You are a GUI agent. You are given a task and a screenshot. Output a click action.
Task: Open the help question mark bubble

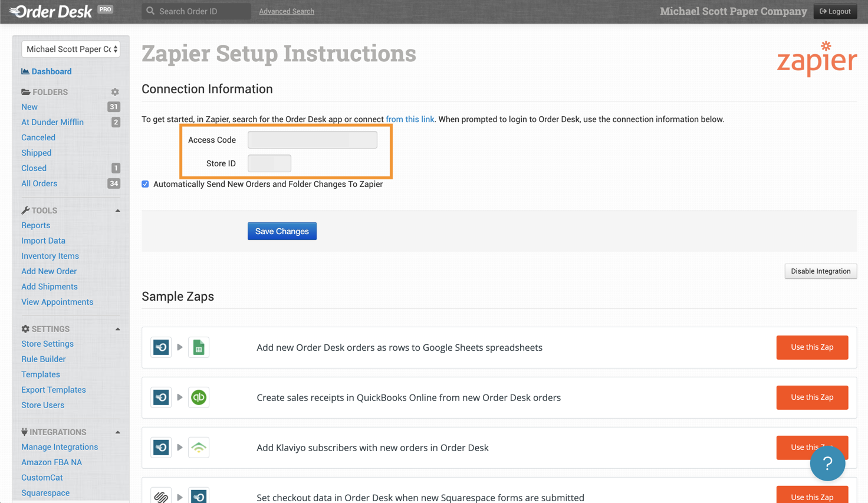827,463
